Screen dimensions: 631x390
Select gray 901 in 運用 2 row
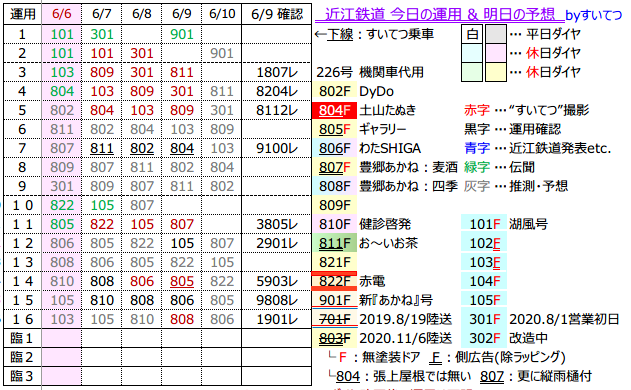click(222, 53)
